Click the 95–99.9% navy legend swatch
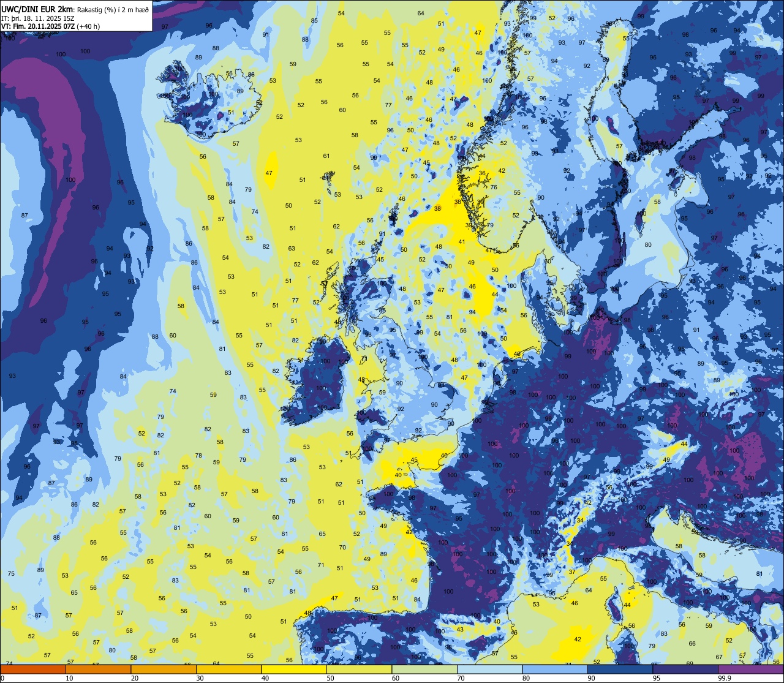 pos(685,669)
